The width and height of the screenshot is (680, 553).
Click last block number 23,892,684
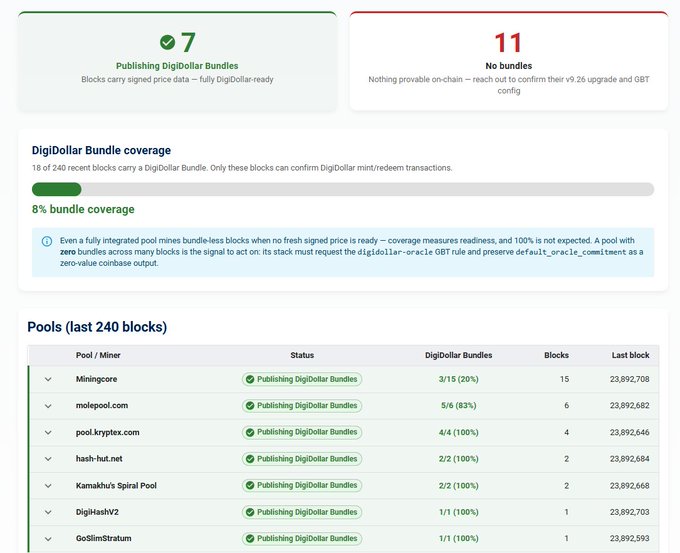pos(630,459)
